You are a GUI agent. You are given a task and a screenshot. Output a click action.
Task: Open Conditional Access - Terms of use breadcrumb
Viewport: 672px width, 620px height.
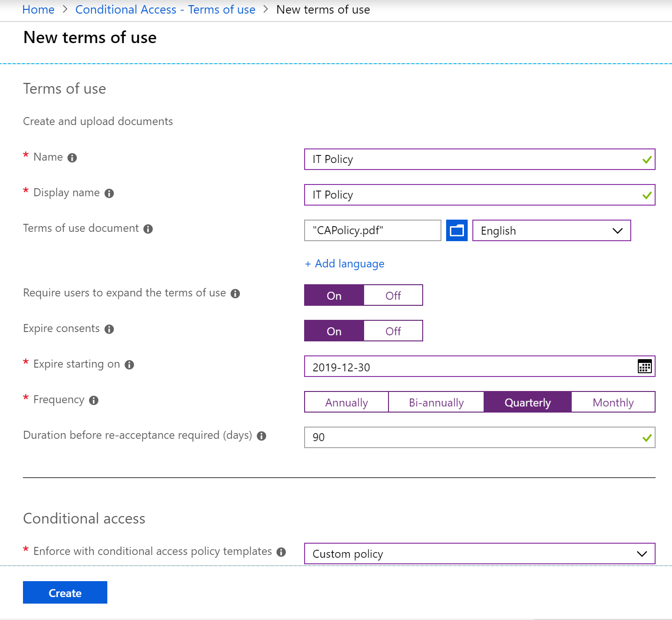pos(165,10)
